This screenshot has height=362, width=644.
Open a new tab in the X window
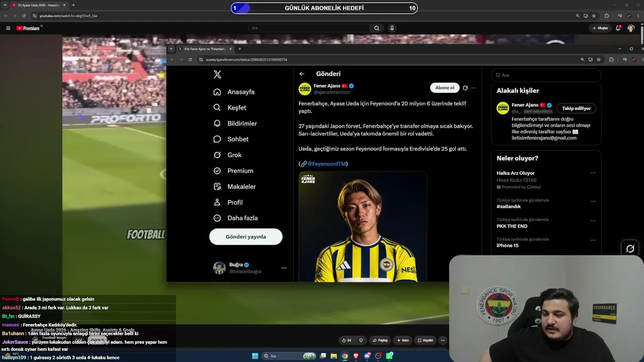[x=239, y=49]
